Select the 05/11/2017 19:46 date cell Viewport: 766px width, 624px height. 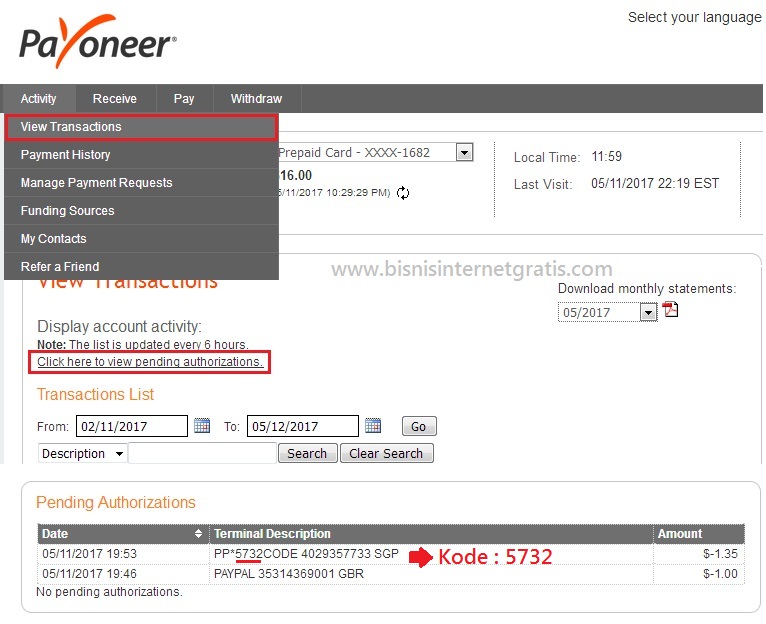click(x=89, y=574)
